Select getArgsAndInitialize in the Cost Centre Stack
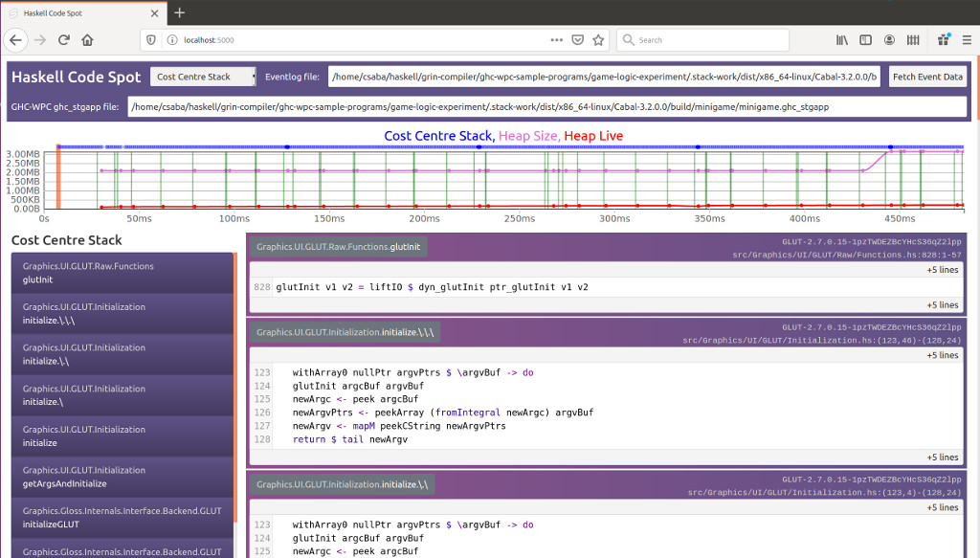Viewport: 980px width, 558px height. point(121,477)
